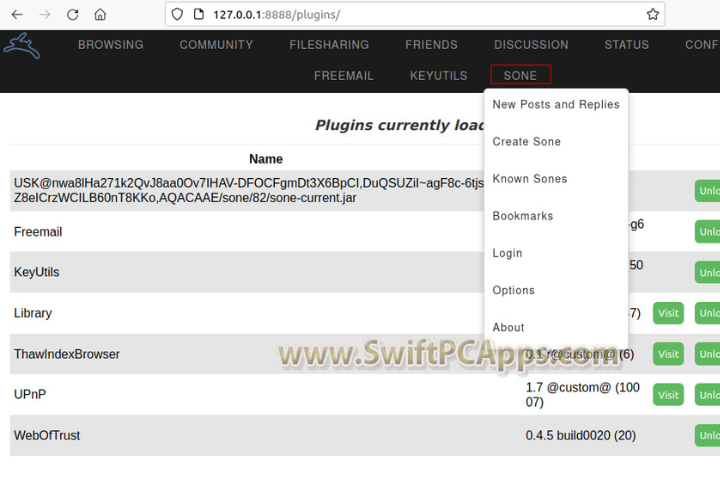
Task: Bookmark page with the star icon
Action: pos(652,14)
